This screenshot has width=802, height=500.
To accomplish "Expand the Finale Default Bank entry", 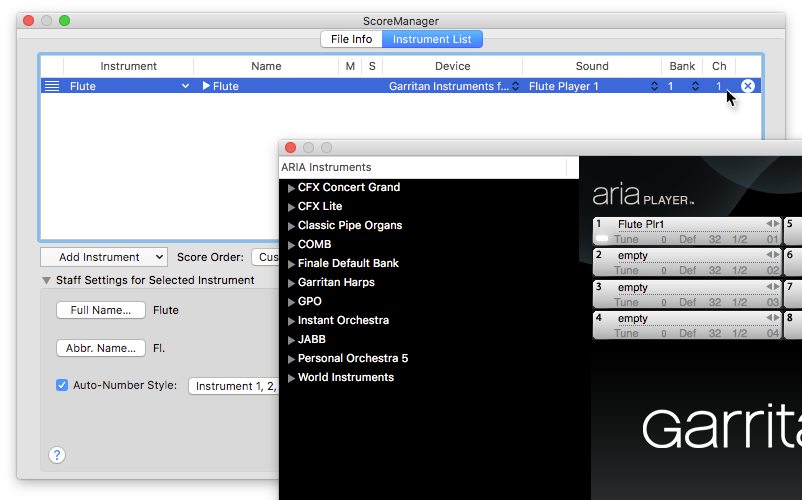I will tap(291, 263).
